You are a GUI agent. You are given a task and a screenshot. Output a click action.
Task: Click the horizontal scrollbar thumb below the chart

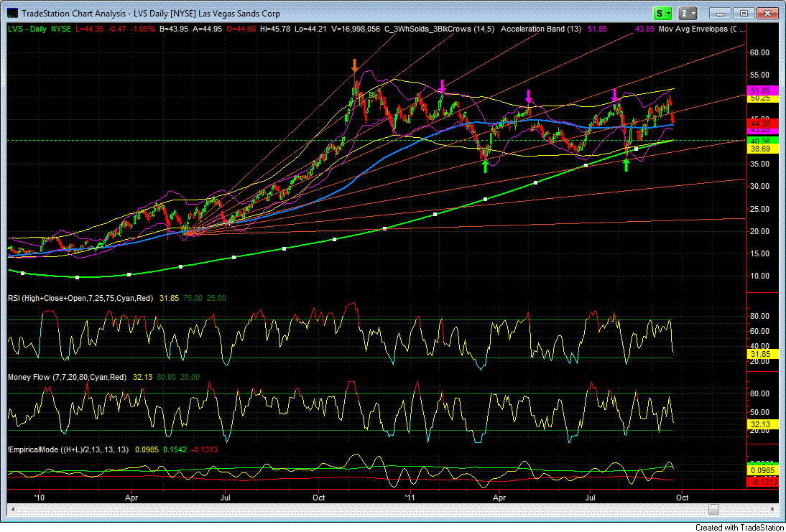coord(714,510)
